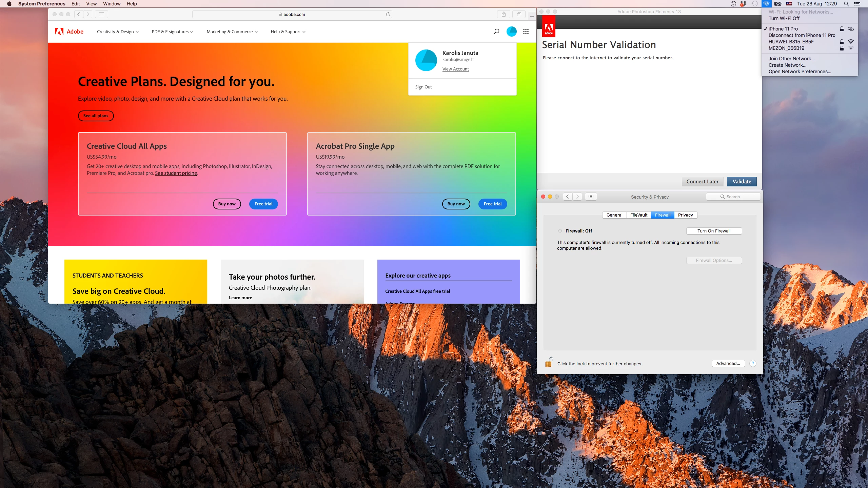Viewport: 868px width, 488px height.
Task: Reload the adobe.com page
Action: (x=388, y=14)
